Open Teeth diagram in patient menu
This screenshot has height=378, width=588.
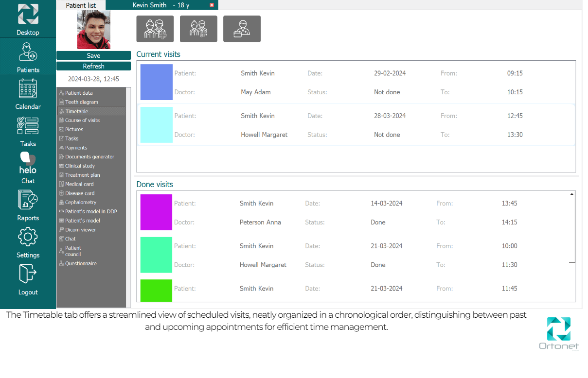click(81, 102)
